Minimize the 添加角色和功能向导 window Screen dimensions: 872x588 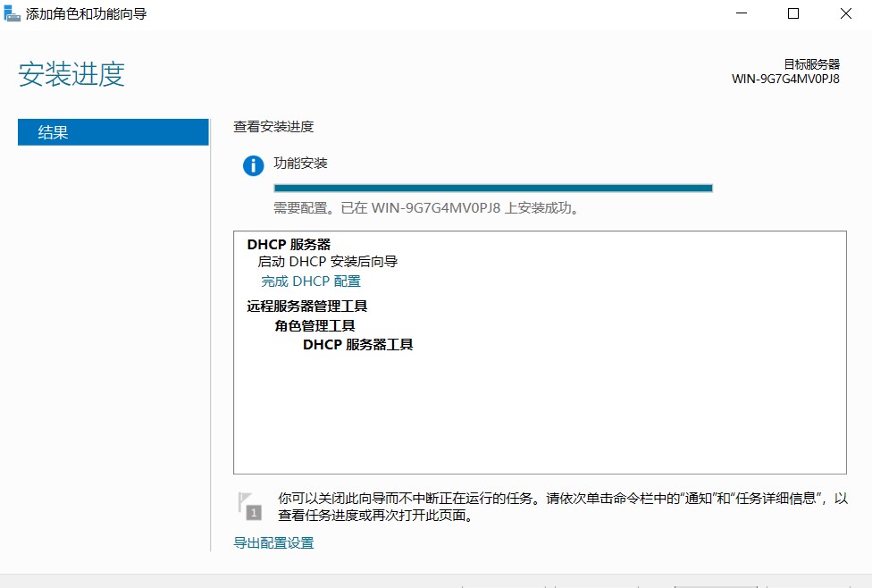coord(742,13)
